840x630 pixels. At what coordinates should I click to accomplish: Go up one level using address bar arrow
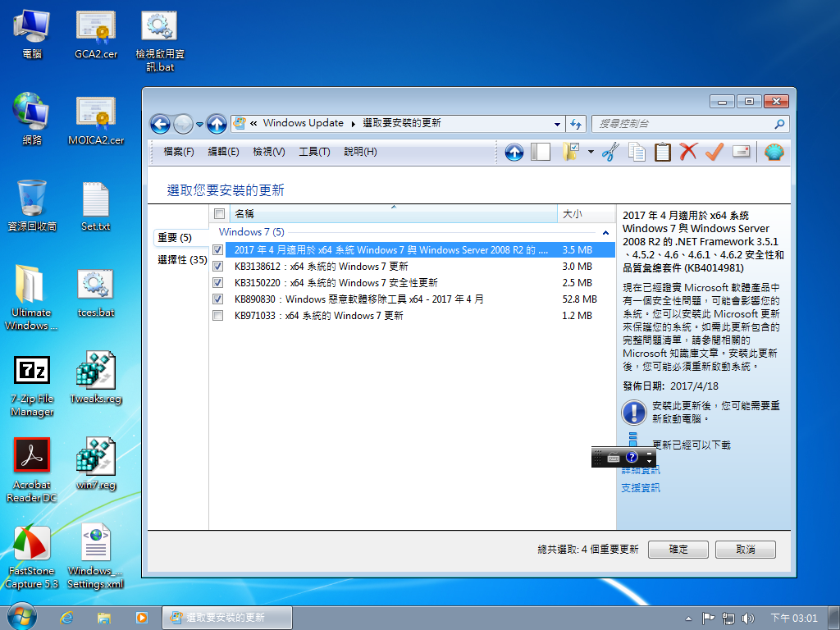217,125
